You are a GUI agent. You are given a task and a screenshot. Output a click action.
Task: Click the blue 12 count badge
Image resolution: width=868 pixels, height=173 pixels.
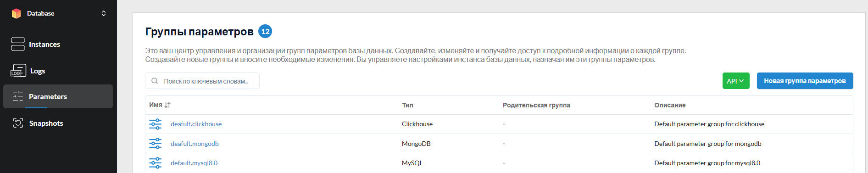pos(265,31)
